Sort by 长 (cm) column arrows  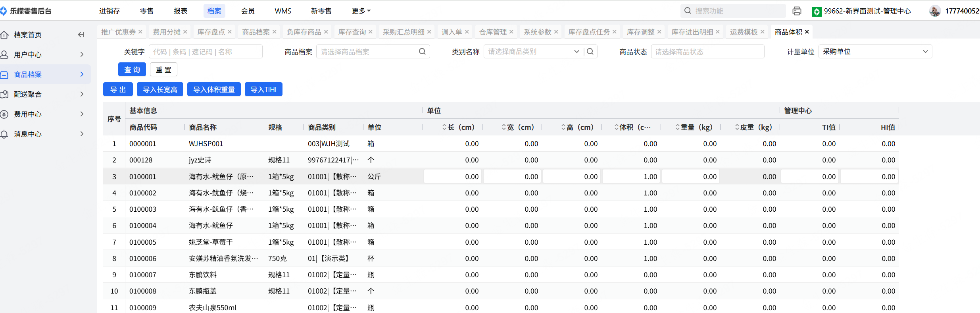444,127
